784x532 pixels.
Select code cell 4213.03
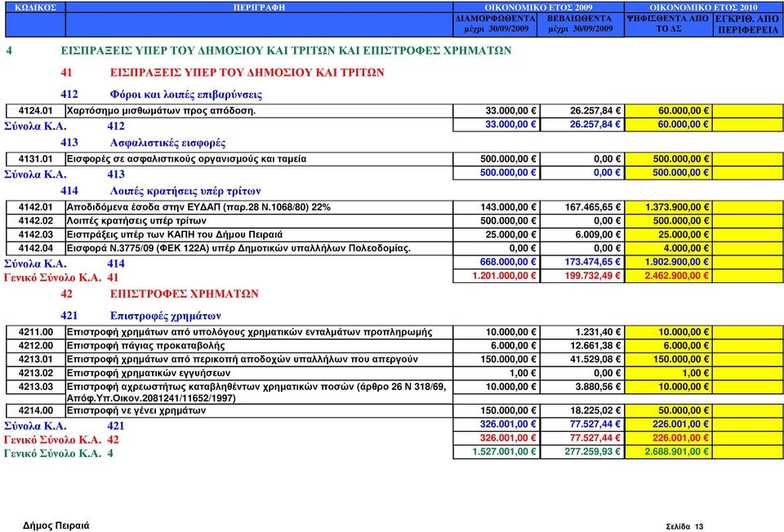[x=35, y=387]
